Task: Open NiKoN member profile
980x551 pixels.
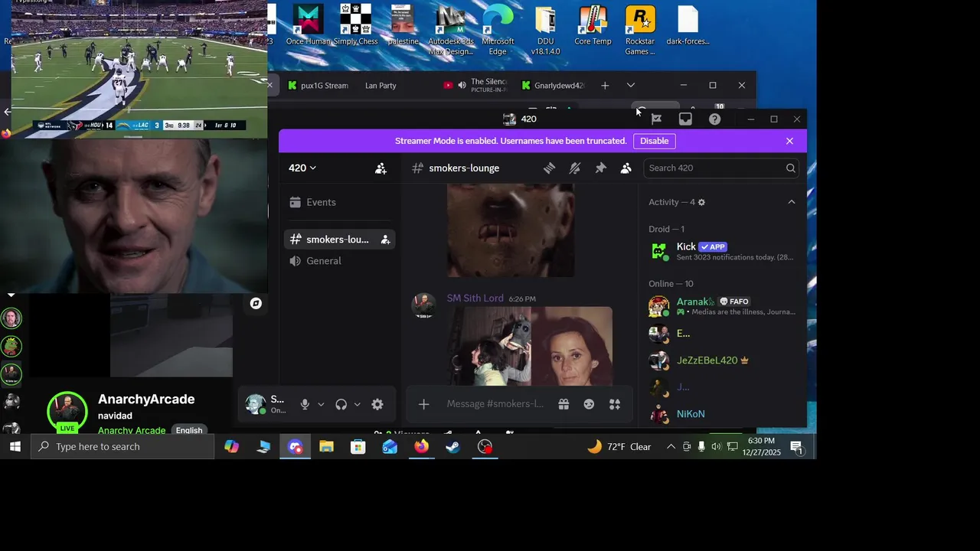Action: click(724, 414)
